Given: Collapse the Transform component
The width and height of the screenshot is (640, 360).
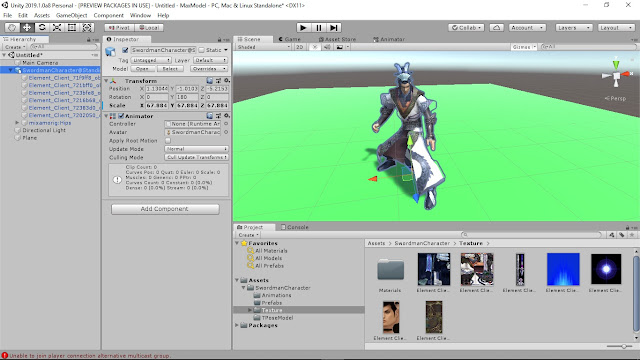Looking at the screenshot, I should 106,81.
